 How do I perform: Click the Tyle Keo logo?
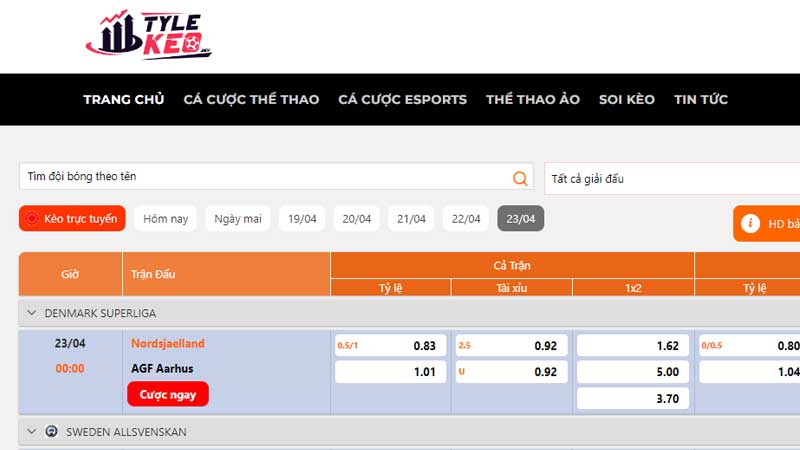tap(149, 35)
